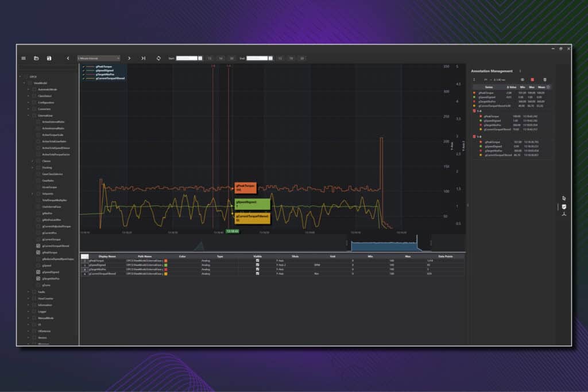Viewport: 588px width, 392px height.
Task: Select the Faults tree item
Action: (41, 292)
